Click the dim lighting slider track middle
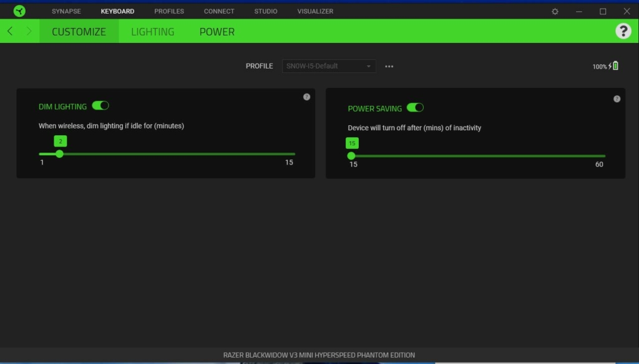The width and height of the screenshot is (639, 364). [167, 154]
